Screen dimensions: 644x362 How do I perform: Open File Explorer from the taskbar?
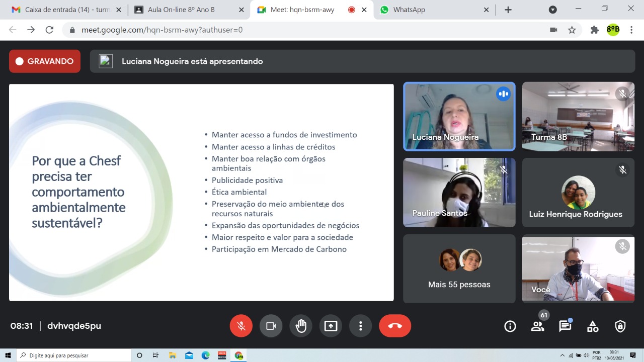[172, 355]
